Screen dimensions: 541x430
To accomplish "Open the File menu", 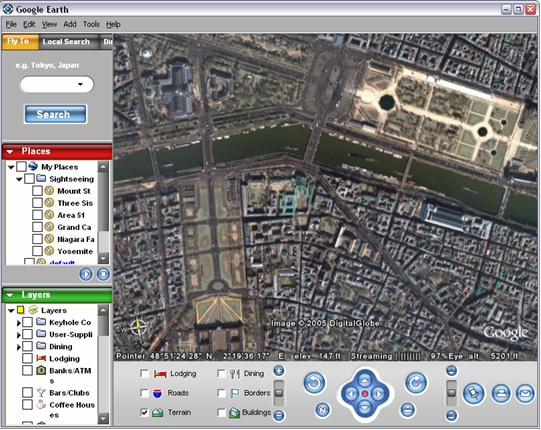I will [x=11, y=25].
